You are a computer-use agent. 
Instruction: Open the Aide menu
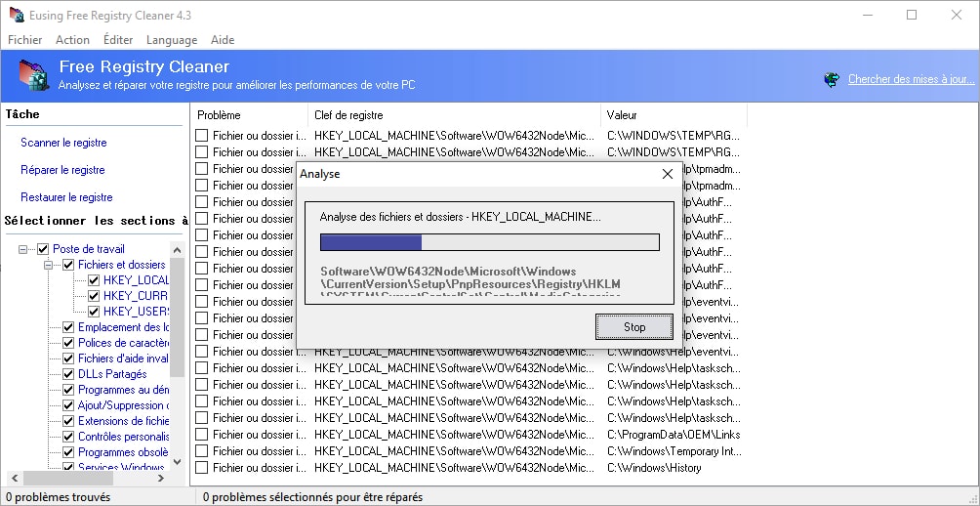223,40
